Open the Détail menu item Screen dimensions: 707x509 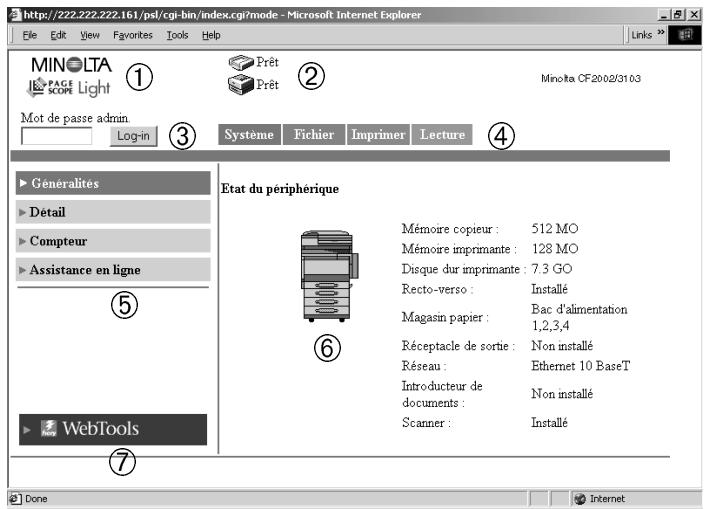[x=113, y=212]
